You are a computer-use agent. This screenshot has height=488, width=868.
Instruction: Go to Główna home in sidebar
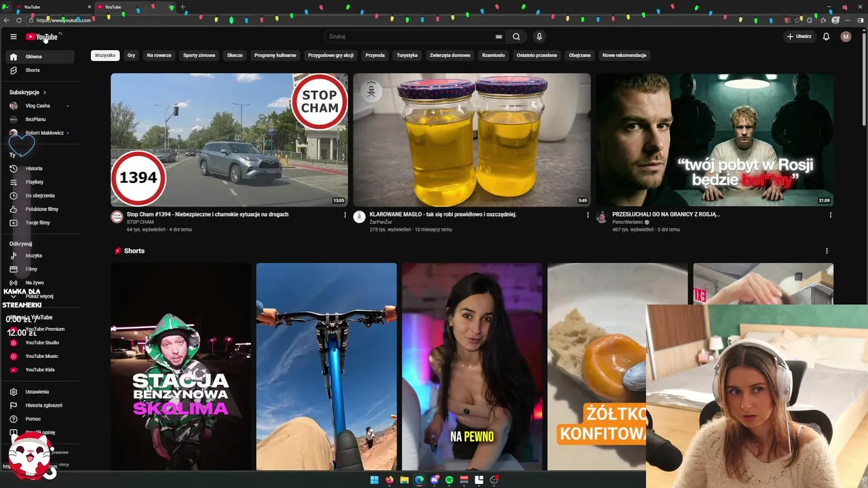tap(39, 57)
